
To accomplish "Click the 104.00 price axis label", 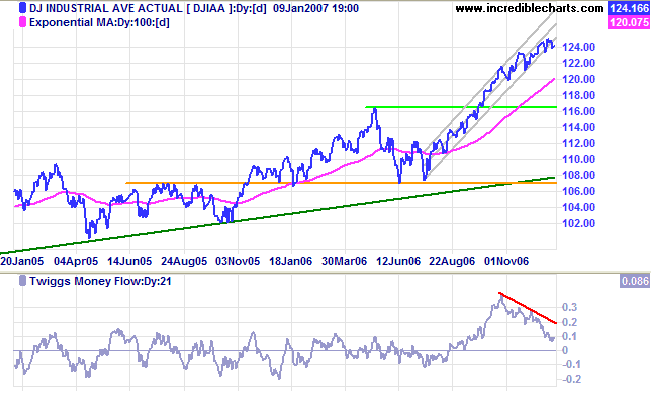I will pyautogui.click(x=578, y=207).
